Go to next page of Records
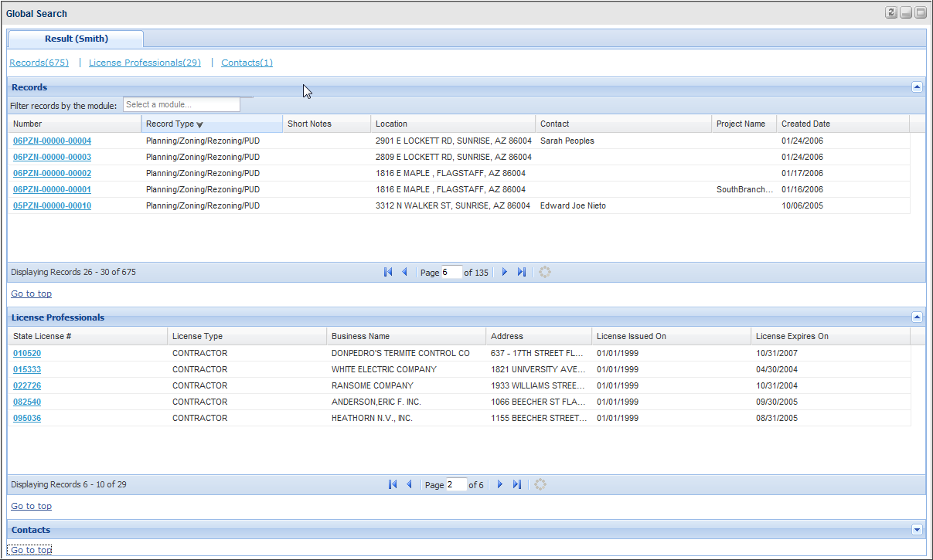Viewport: 933px width, 560px height. click(505, 272)
